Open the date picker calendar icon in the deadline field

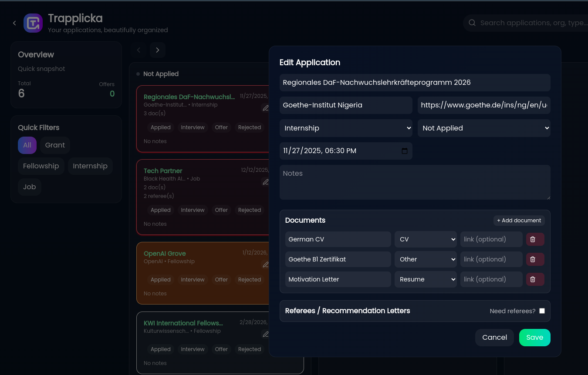[405, 151]
